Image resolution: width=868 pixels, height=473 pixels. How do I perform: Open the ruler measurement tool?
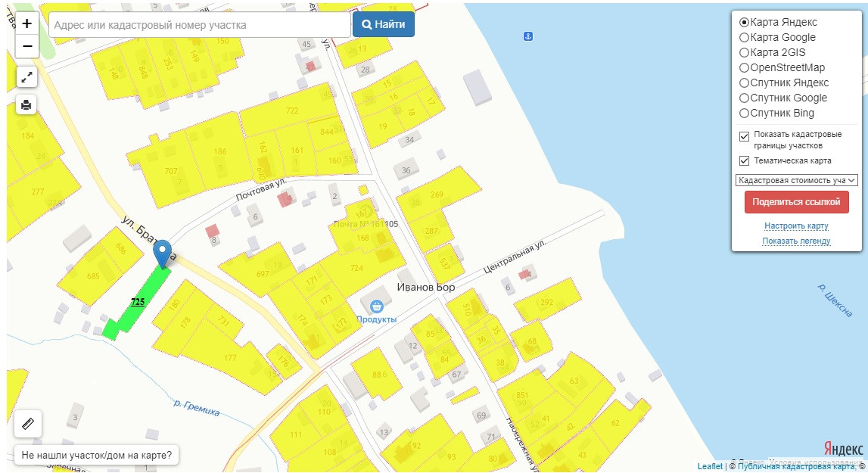coord(28,425)
